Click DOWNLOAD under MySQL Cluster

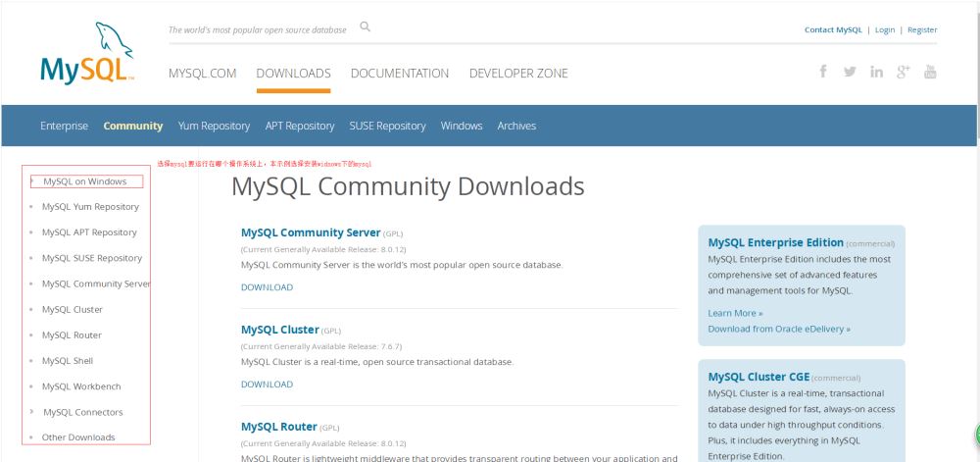click(x=267, y=385)
